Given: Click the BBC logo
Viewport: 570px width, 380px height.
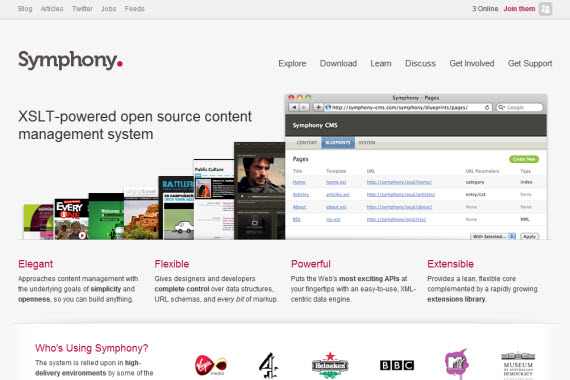Looking at the screenshot, I should 397,365.
